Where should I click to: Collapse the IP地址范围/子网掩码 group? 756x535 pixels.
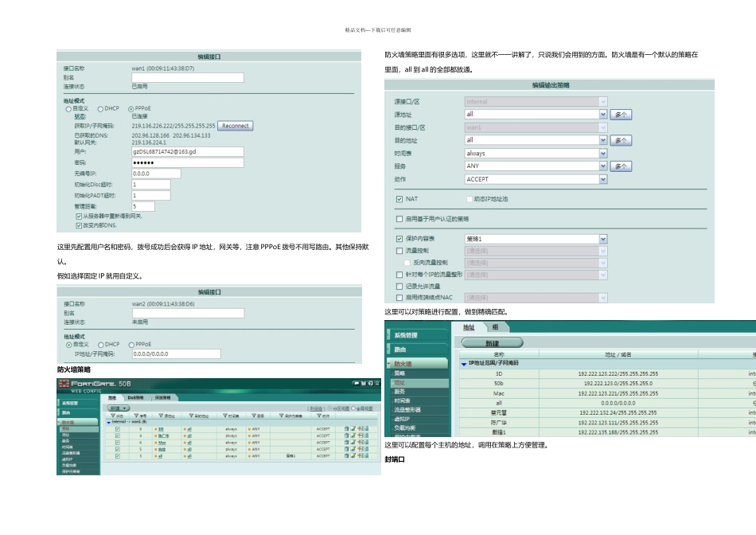pyautogui.click(x=464, y=363)
